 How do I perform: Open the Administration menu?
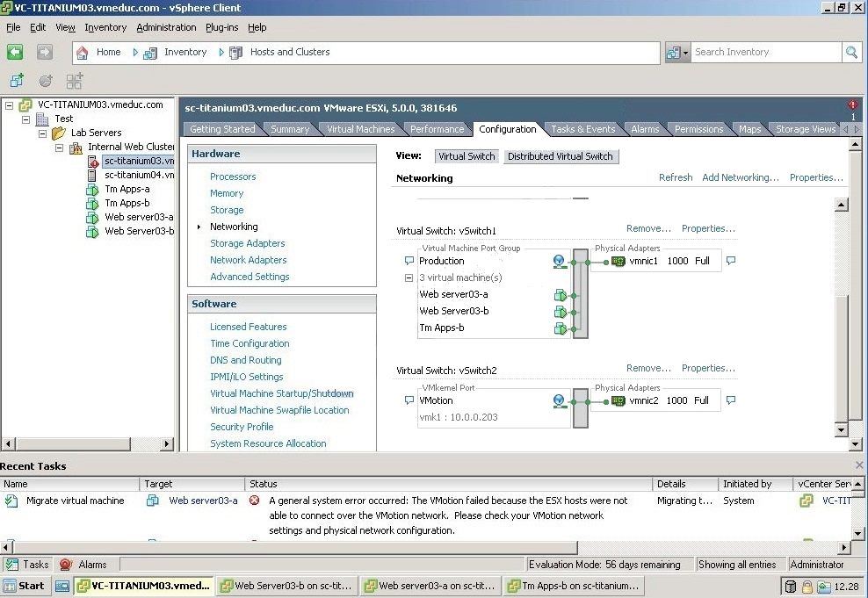tap(166, 27)
